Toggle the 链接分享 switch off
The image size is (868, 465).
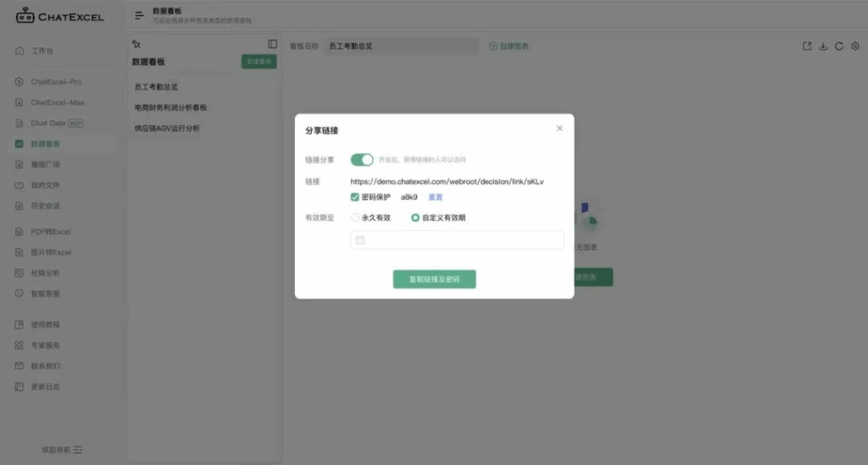point(361,160)
